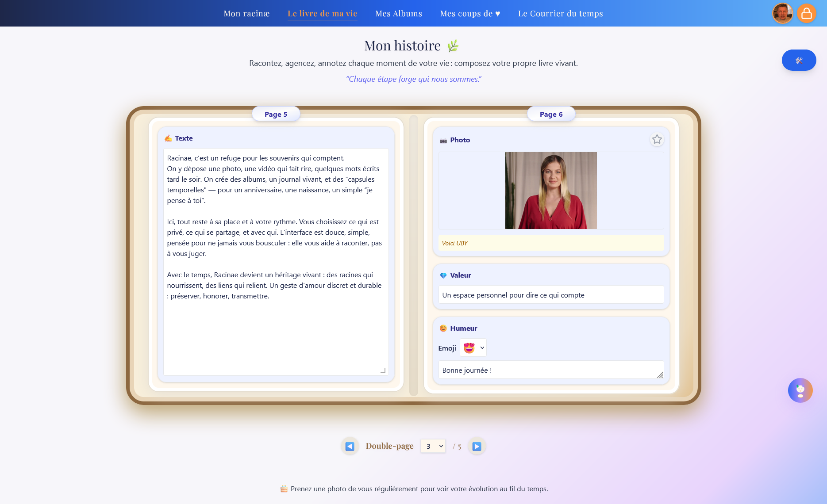Viewport: 827px width, 504px height.
Task: Click the orange lock icon
Action: pyautogui.click(x=806, y=13)
